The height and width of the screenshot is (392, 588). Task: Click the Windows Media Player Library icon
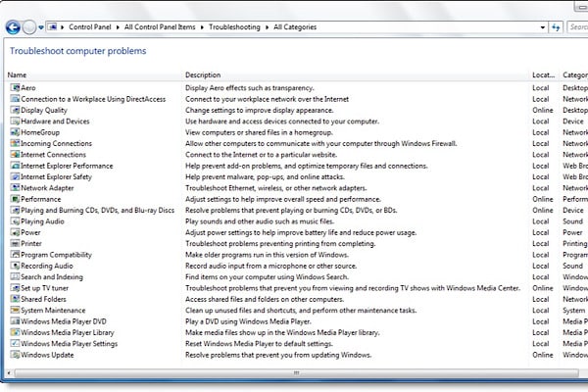[x=15, y=333]
